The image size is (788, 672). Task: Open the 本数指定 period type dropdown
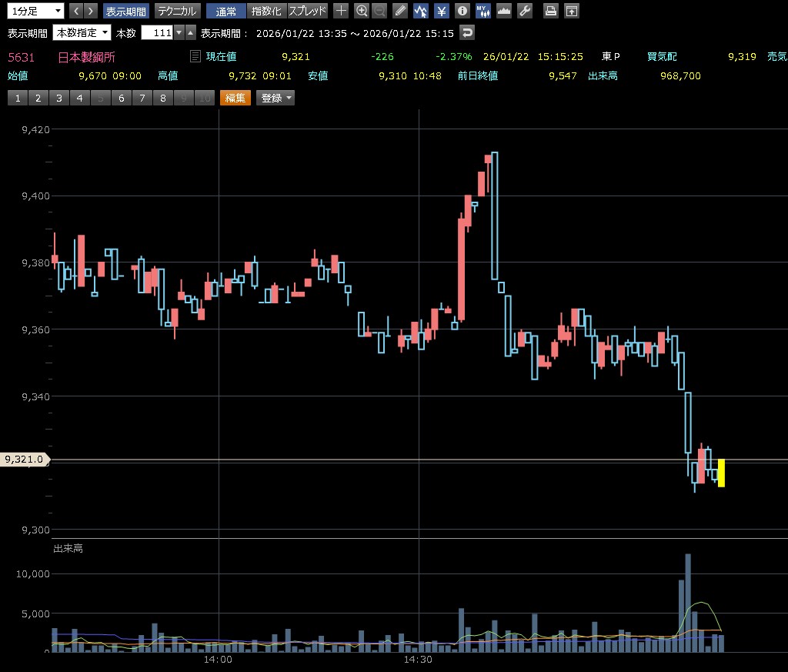pos(82,33)
